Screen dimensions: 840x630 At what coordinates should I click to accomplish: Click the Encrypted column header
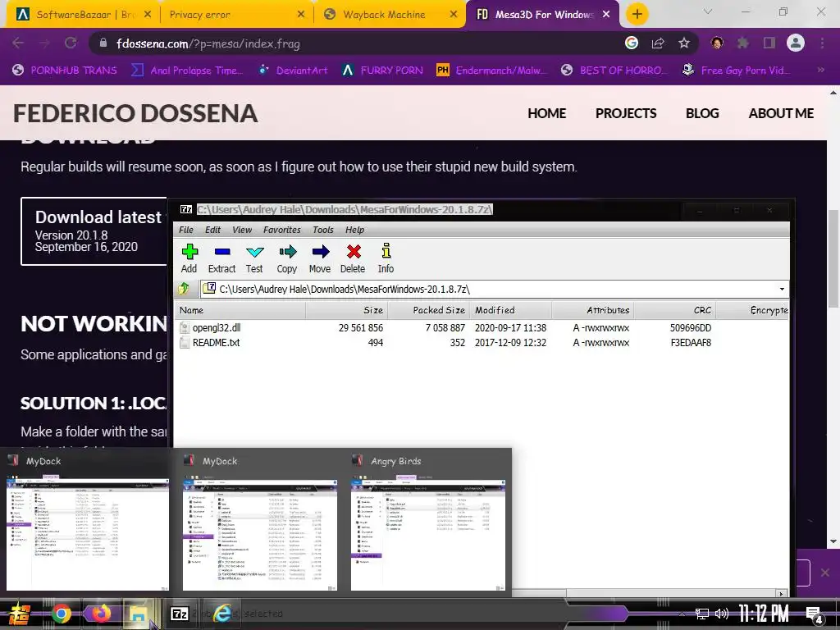coord(752,310)
